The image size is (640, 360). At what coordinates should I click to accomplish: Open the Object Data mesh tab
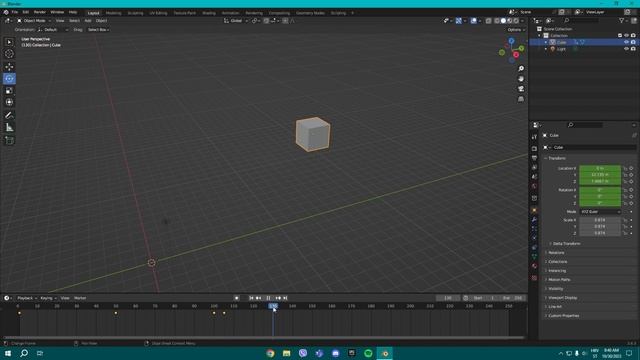534,256
